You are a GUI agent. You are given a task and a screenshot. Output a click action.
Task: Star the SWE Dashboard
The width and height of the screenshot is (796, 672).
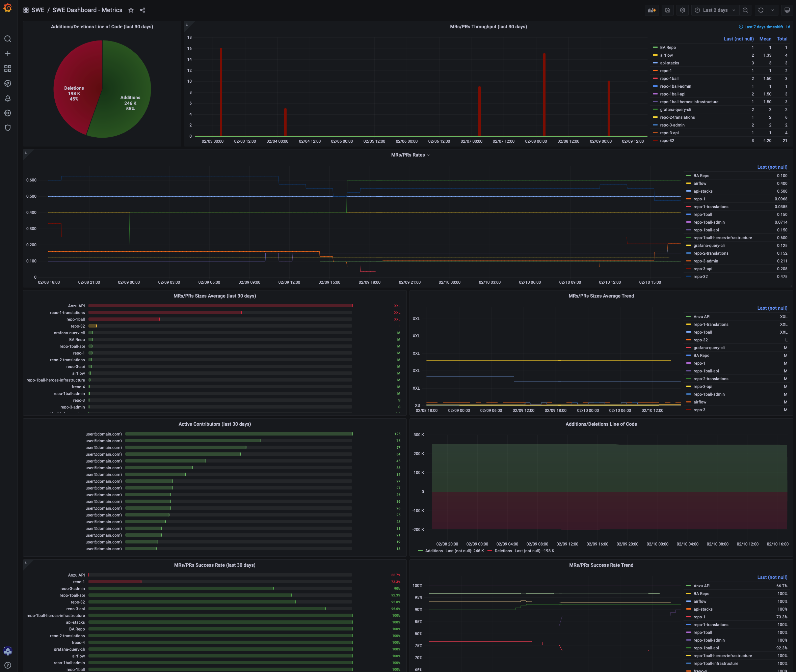131,10
